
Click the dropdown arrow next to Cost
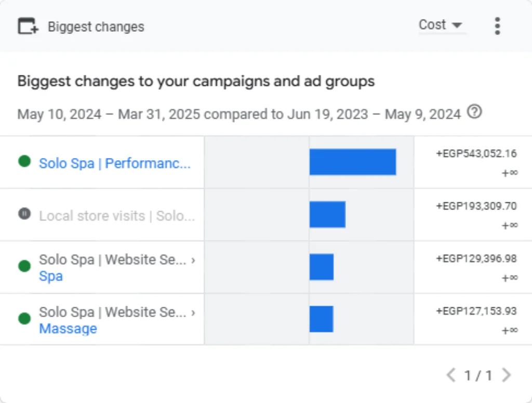coord(457,25)
